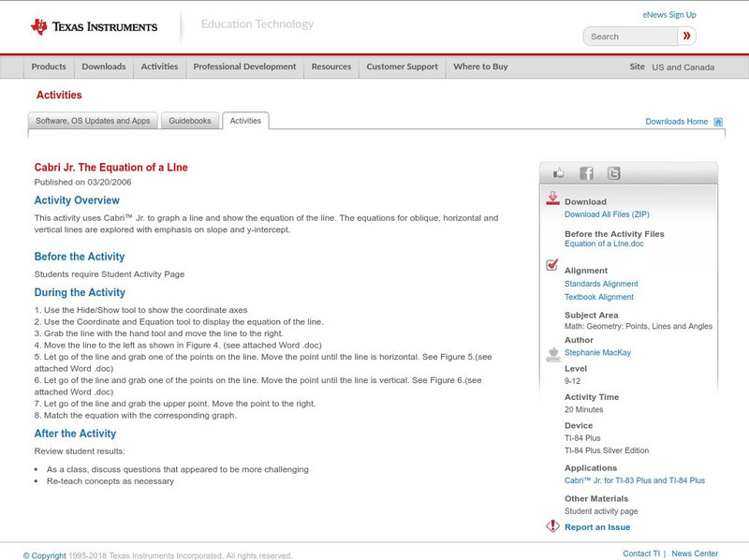Open Contact TI footer link
Viewport: 749px width, 560px height.
(x=641, y=553)
